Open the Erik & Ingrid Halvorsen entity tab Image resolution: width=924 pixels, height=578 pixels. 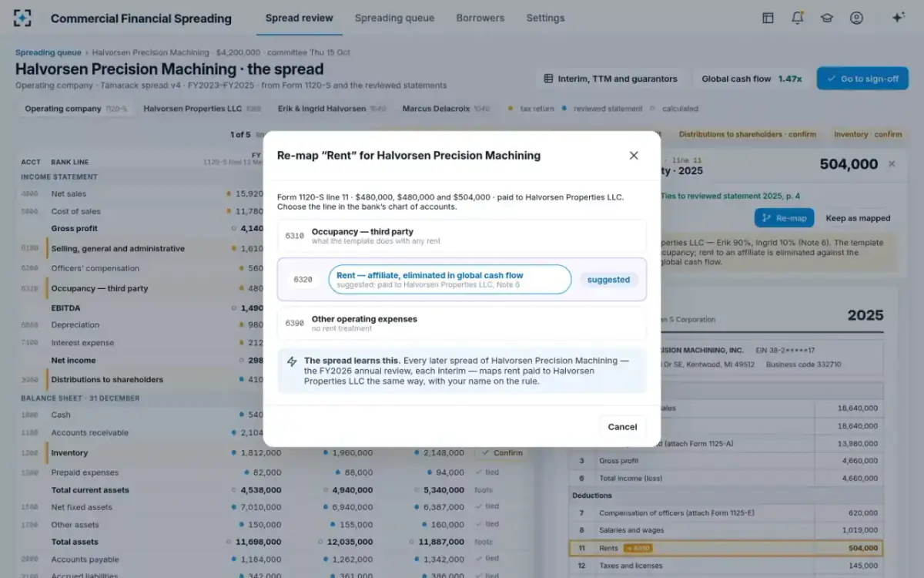coord(333,109)
